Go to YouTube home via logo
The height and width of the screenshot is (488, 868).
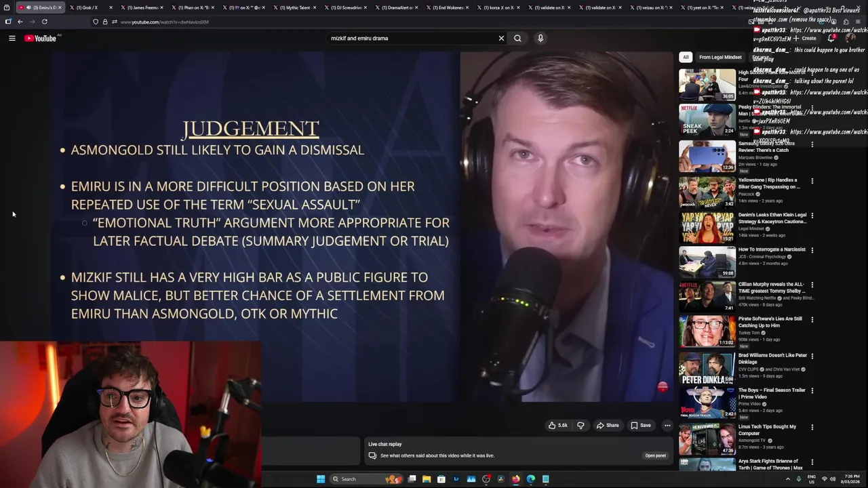pyautogui.click(x=41, y=38)
